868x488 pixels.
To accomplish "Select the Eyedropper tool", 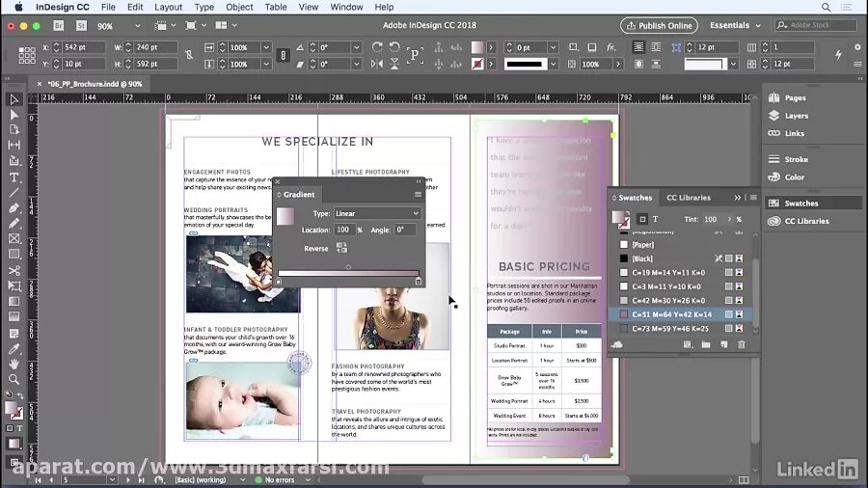I will (14, 348).
